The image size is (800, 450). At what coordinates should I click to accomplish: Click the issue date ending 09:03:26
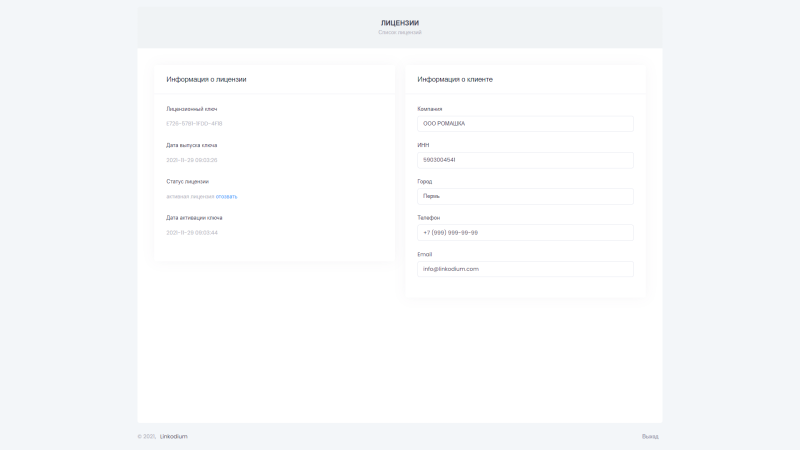191,160
